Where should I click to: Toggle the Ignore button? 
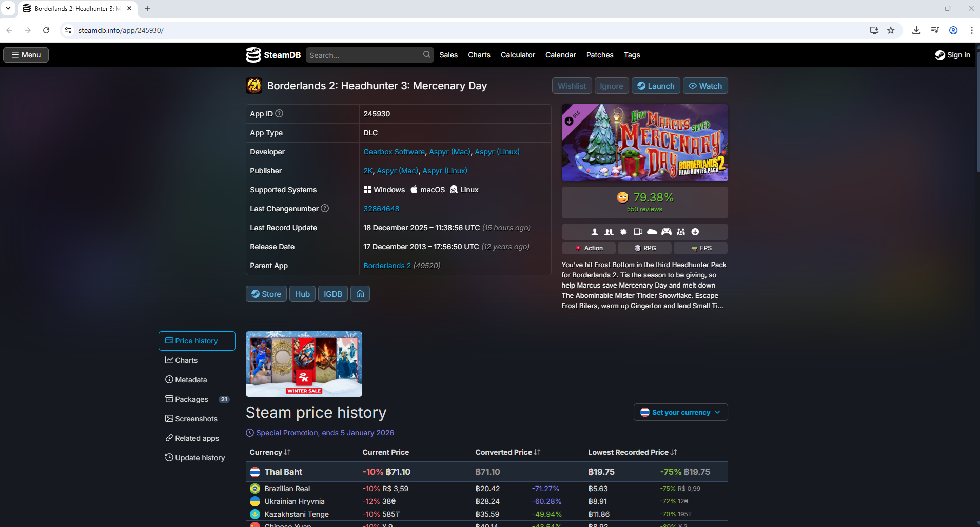612,86
